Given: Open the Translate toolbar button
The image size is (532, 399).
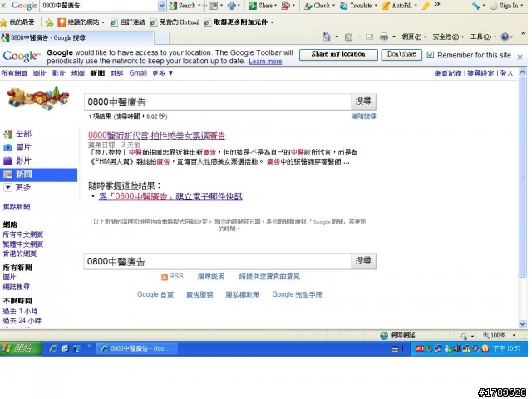Looking at the screenshot, I should (x=358, y=6).
